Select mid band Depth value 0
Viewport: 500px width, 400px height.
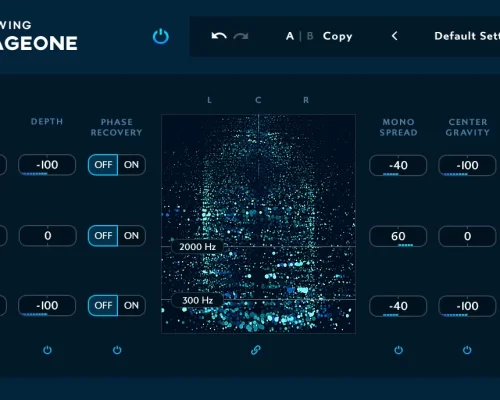[48, 236]
